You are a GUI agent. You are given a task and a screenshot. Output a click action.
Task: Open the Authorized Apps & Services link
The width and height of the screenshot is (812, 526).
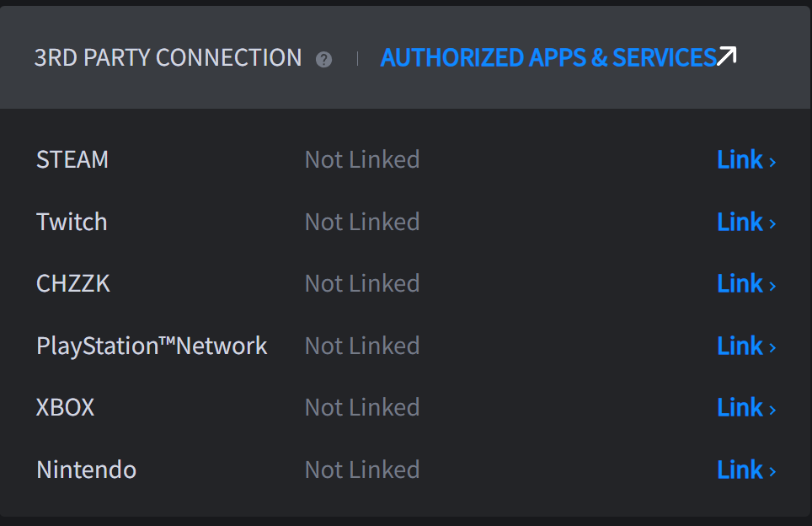[x=548, y=57]
